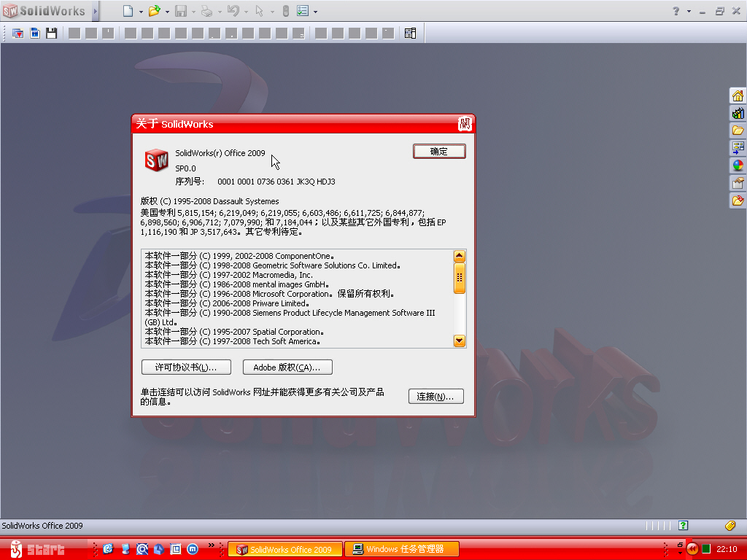Click the SP0.0 version text
This screenshot has height=560, width=747.
(x=185, y=168)
